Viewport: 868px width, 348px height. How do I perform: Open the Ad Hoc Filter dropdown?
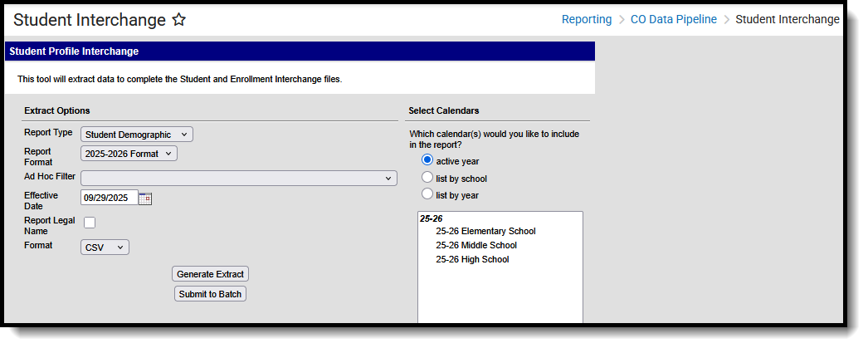point(239,178)
